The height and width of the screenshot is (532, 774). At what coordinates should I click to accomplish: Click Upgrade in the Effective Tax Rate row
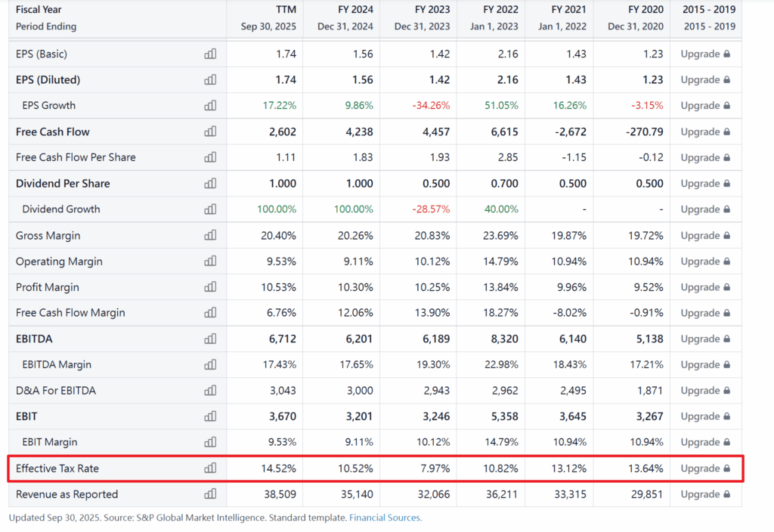704,469
